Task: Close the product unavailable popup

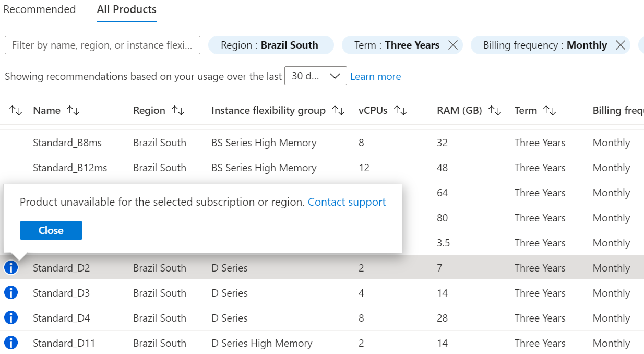Action: tap(51, 230)
